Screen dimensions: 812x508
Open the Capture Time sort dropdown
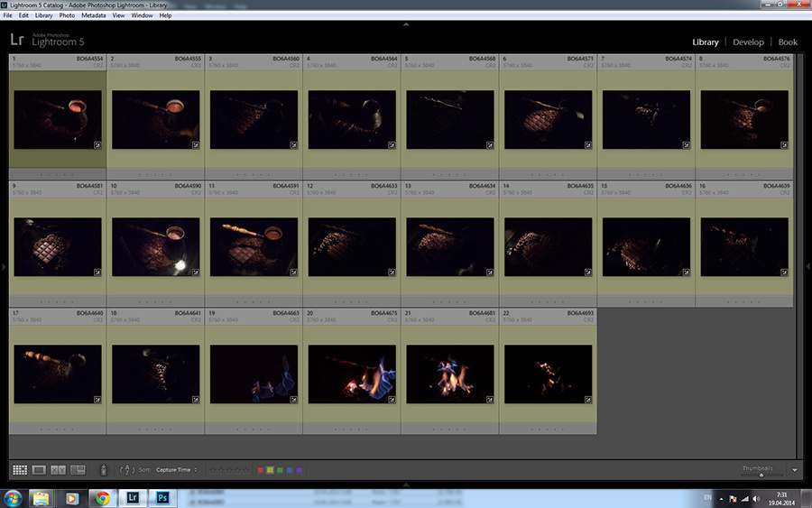pyautogui.click(x=176, y=470)
